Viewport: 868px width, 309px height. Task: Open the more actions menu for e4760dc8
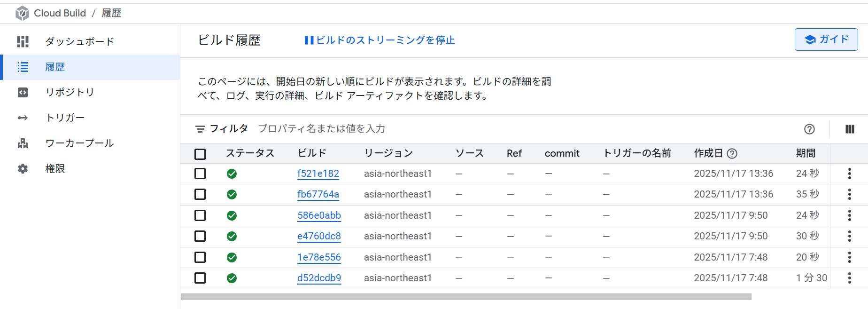pos(849,236)
